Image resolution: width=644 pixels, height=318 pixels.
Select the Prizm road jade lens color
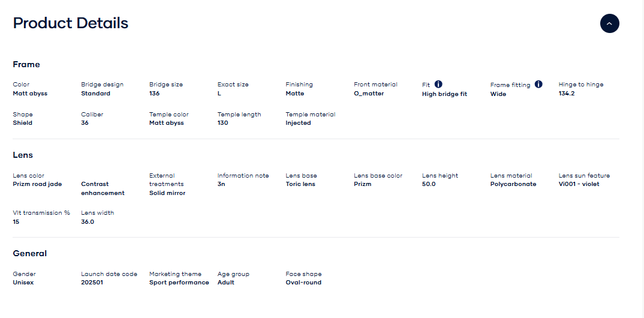[x=37, y=184]
